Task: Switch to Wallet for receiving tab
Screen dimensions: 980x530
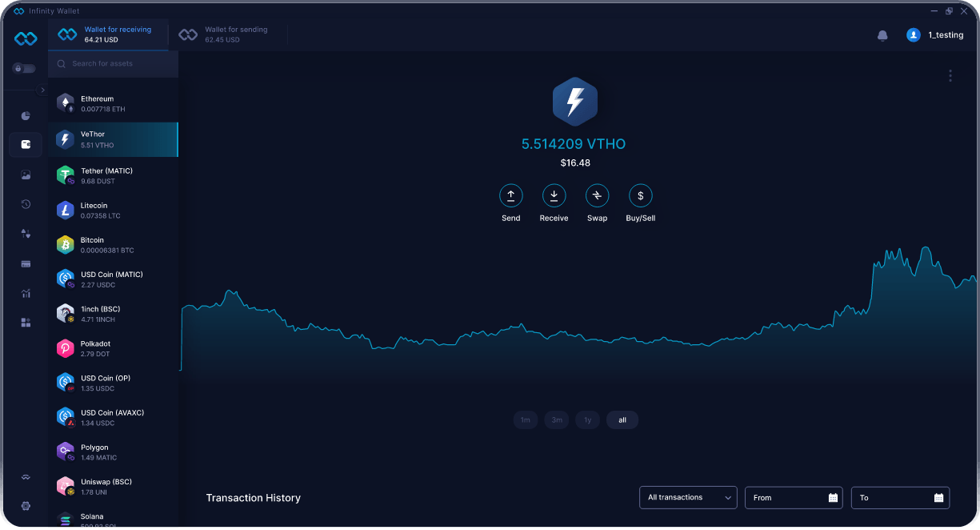Action: pyautogui.click(x=109, y=34)
